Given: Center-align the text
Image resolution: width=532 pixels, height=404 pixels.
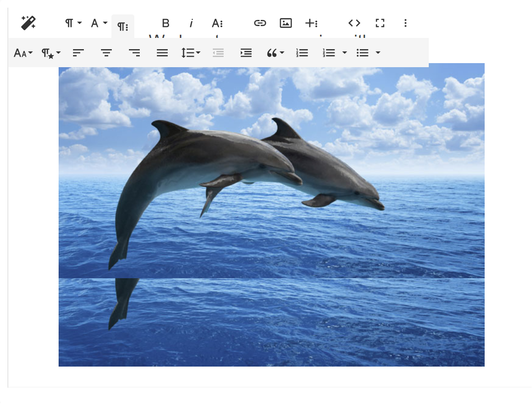Looking at the screenshot, I should point(106,53).
